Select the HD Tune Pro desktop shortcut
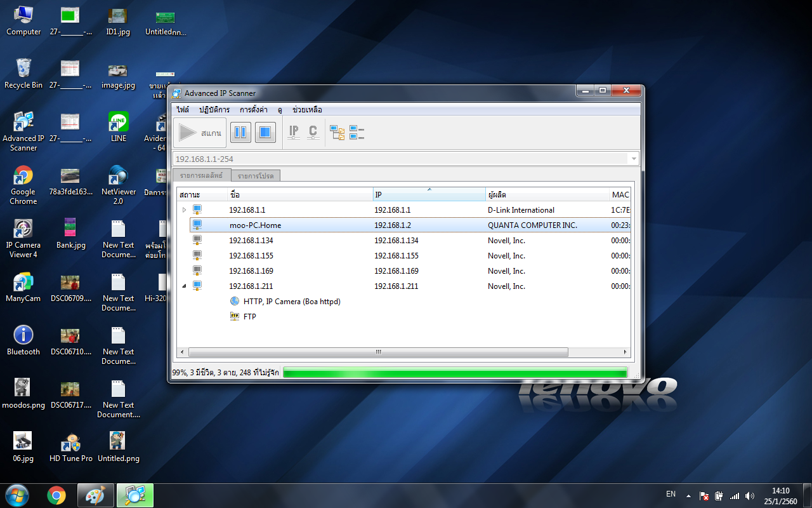 pyautogui.click(x=71, y=447)
